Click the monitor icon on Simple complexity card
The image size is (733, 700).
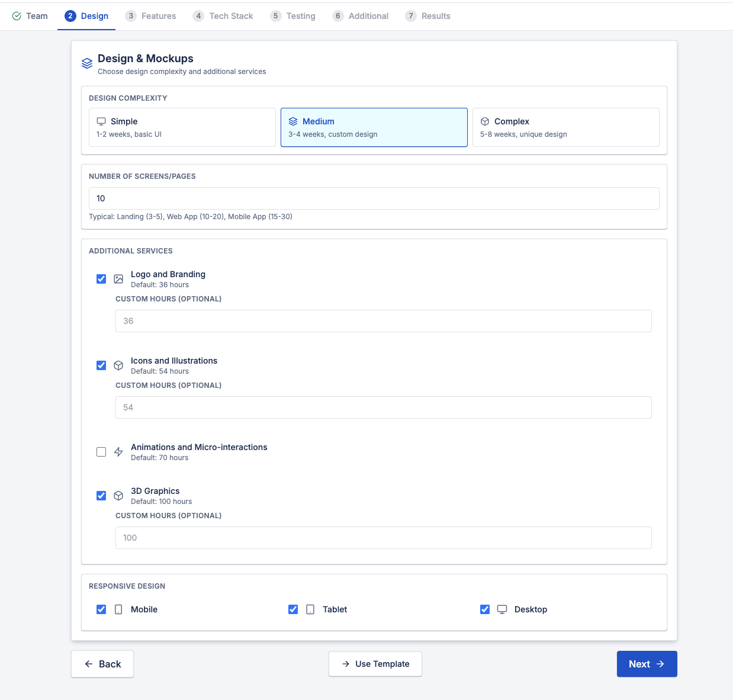(102, 121)
